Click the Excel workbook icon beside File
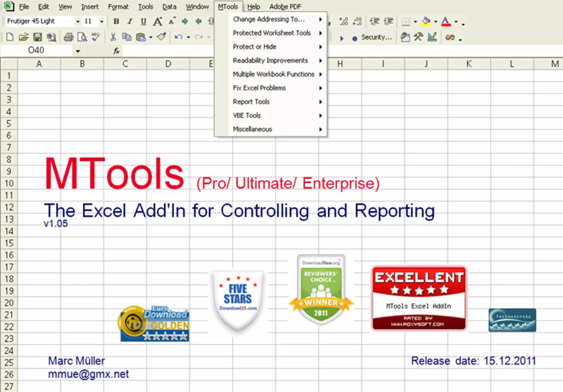Viewport: 563px width, 392px height. tap(9, 6)
